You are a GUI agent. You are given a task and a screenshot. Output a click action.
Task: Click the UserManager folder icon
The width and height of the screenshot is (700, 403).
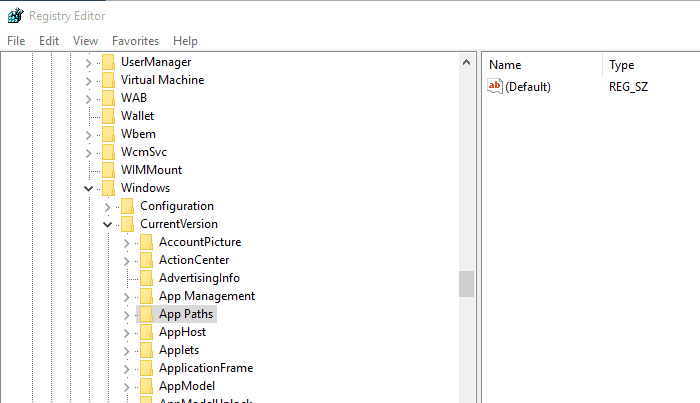pos(108,62)
